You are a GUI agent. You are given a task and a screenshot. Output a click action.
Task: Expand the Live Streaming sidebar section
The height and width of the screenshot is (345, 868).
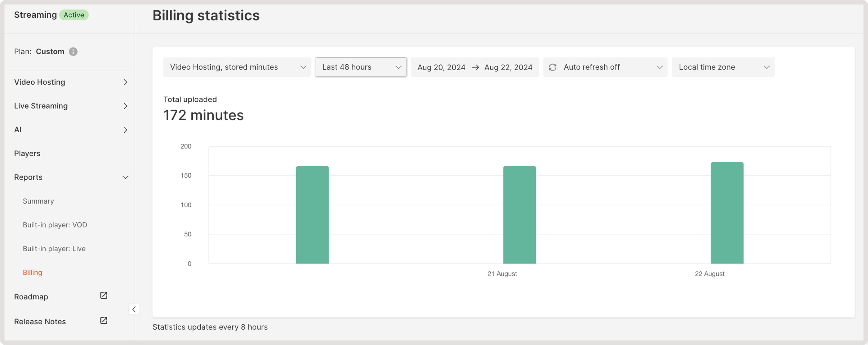[x=40, y=106]
